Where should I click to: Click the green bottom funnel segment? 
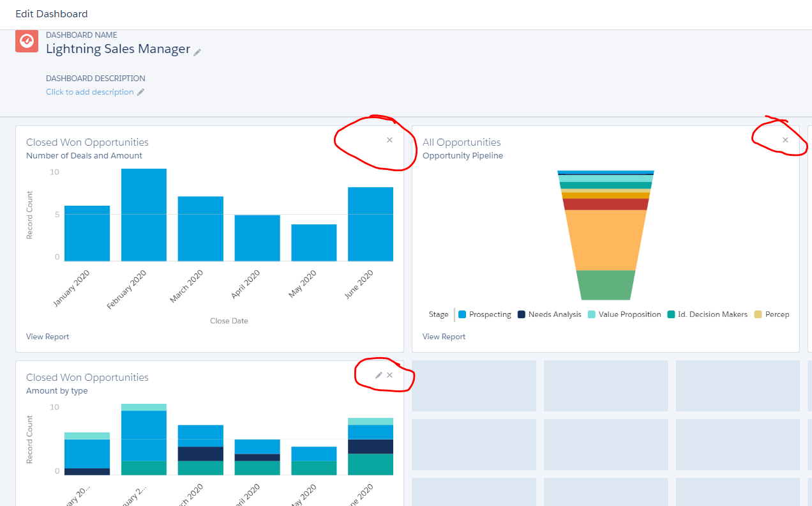(x=606, y=285)
